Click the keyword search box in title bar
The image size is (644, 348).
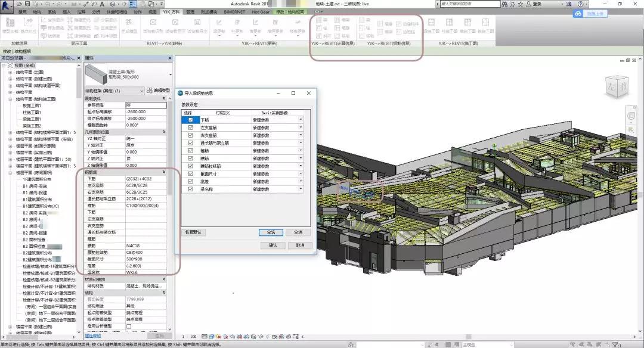[x=470, y=4]
